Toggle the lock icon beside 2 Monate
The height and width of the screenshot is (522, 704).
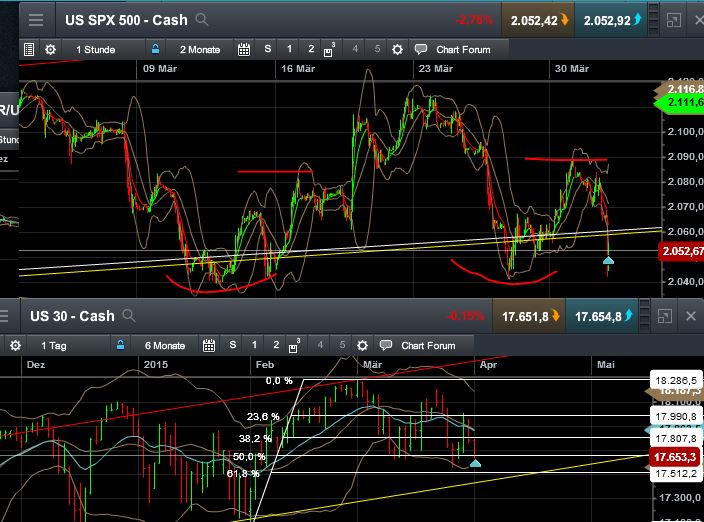155,49
